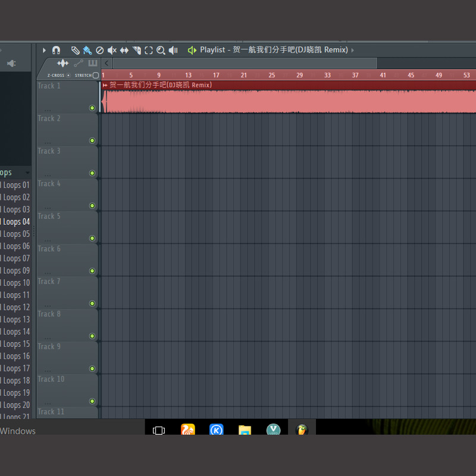Mute Track 10 with its green light
The width and height of the screenshot is (476, 476).
pyautogui.click(x=92, y=401)
